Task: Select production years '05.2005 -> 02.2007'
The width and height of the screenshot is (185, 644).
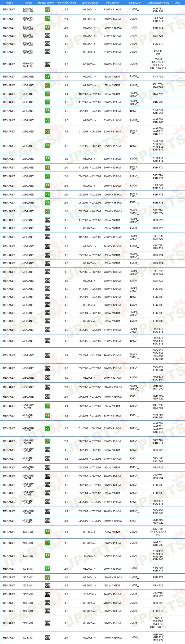Action: [90, 368]
